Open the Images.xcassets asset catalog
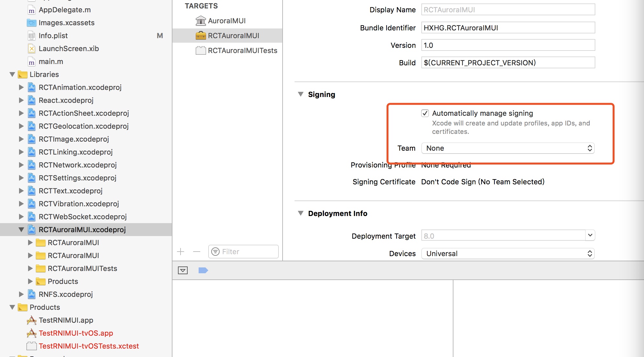This screenshot has height=357, width=644. 67,23
